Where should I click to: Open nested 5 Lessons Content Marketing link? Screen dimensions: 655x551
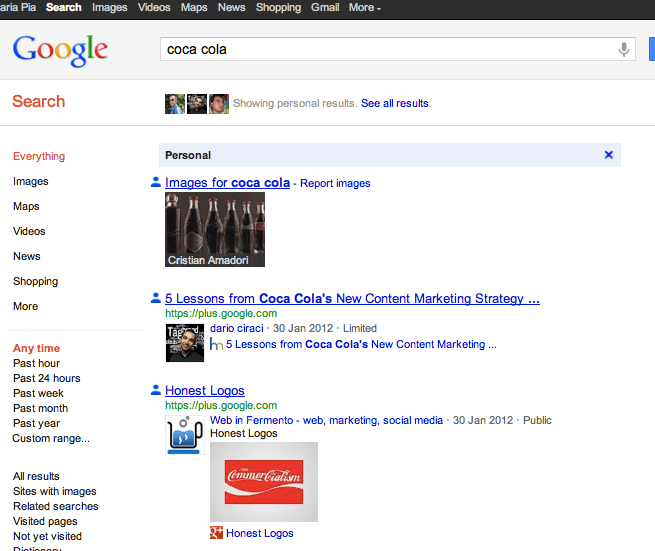[x=361, y=344]
